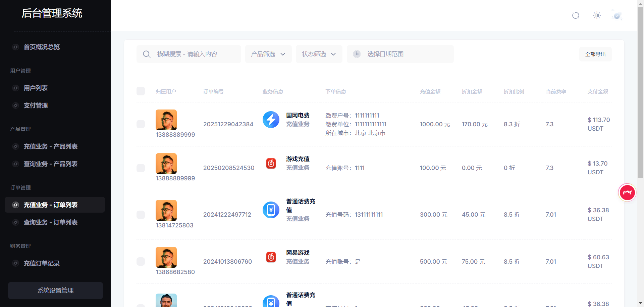Image resolution: width=644 pixels, height=307 pixels.
Task: Open the user avatar in top right
Action: point(617,15)
